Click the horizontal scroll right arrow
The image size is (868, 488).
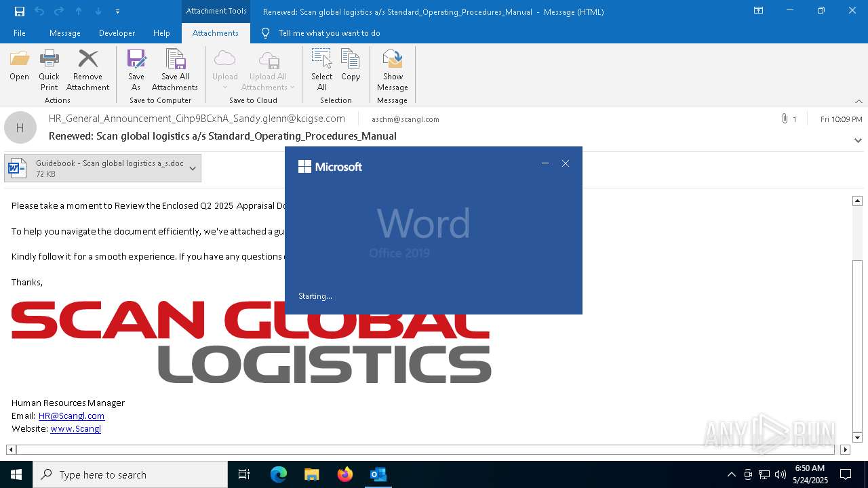(845, 449)
